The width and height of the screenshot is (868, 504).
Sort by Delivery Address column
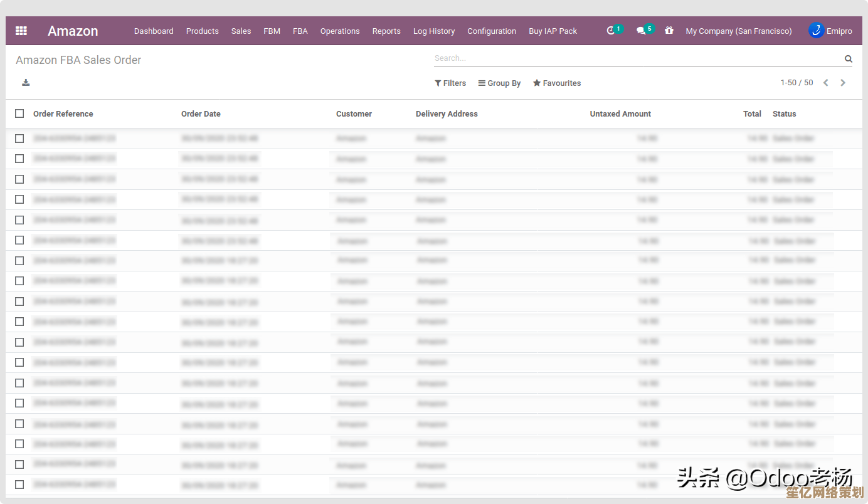[447, 114]
